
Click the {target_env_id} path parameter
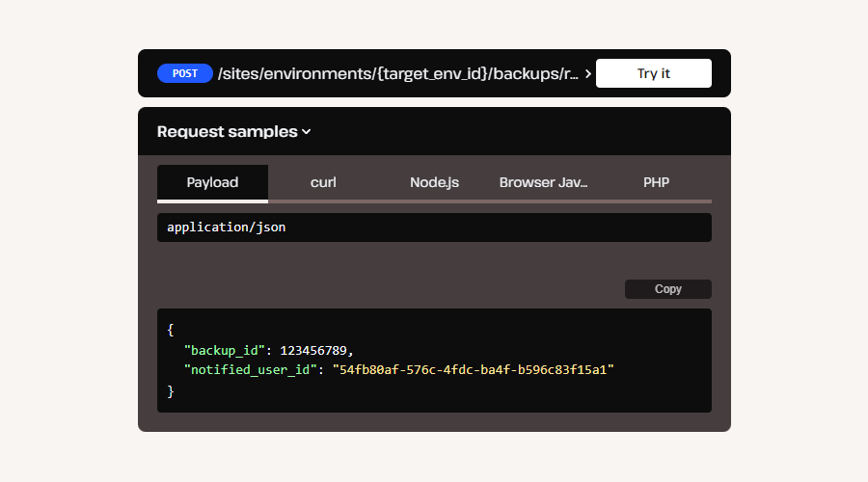(x=434, y=73)
